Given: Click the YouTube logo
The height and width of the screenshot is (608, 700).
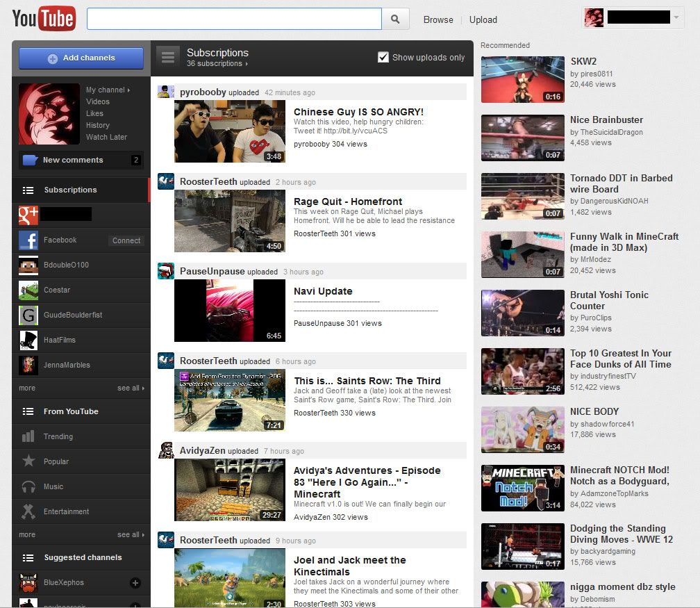Looking at the screenshot, I should click(44, 19).
